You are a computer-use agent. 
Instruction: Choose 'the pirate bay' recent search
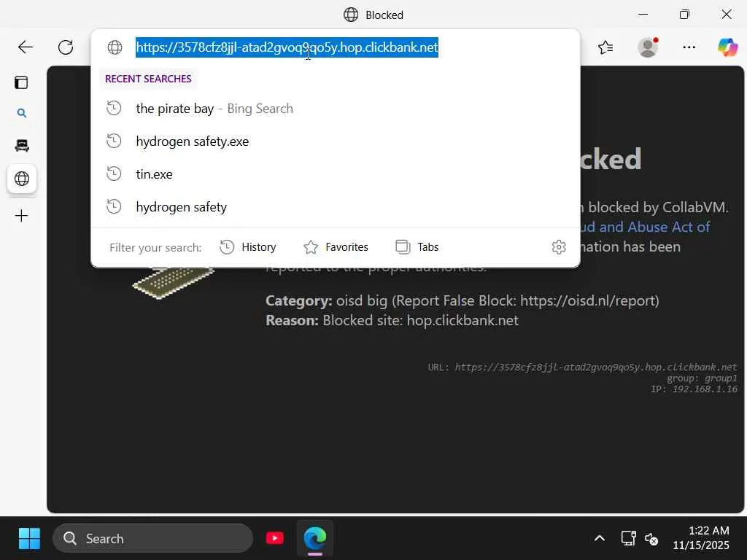[336, 109]
